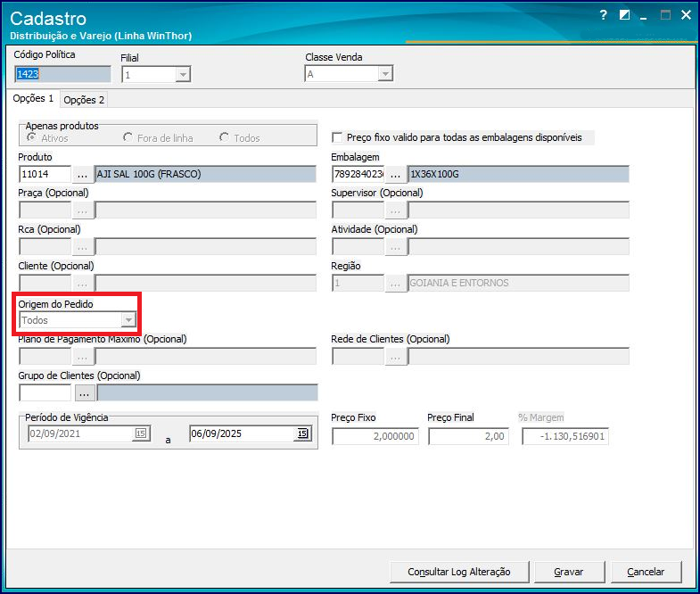
Task: Select the Todos radio option under Apenas produtos
Action: [224, 137]
